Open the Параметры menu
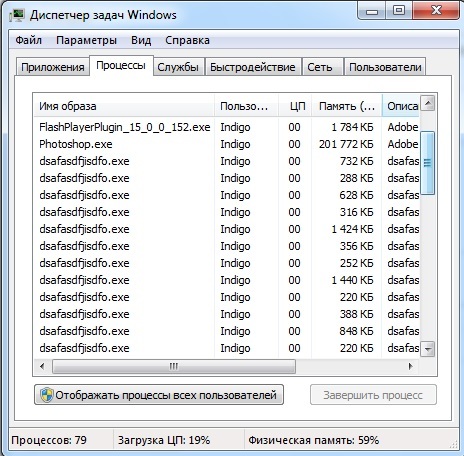Viewport: 464px width, 456px height. coord(86,40)
